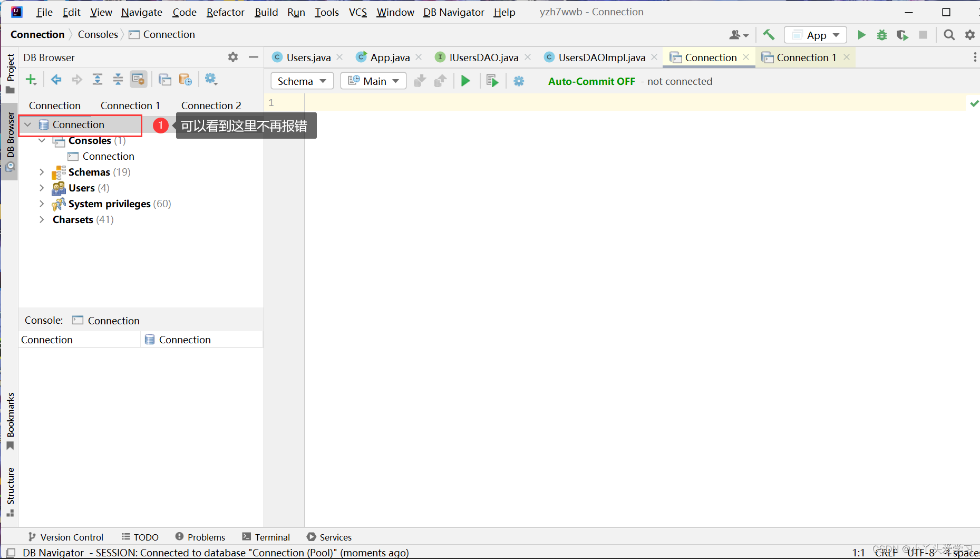The image size is (980, 559).
Task: Click the UTF-8 encoding in status bar
Action: 920,553
